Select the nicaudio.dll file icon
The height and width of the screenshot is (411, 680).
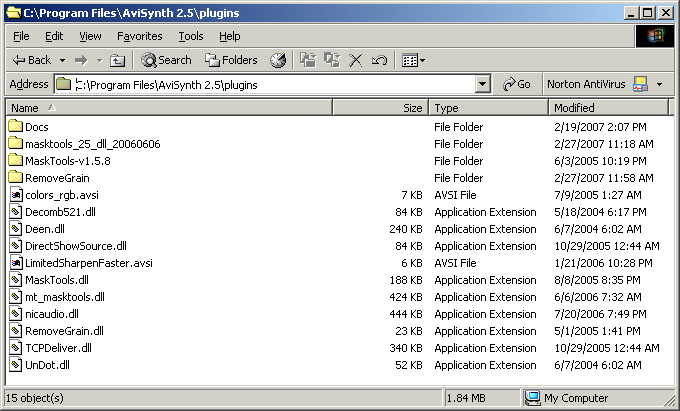16,313
